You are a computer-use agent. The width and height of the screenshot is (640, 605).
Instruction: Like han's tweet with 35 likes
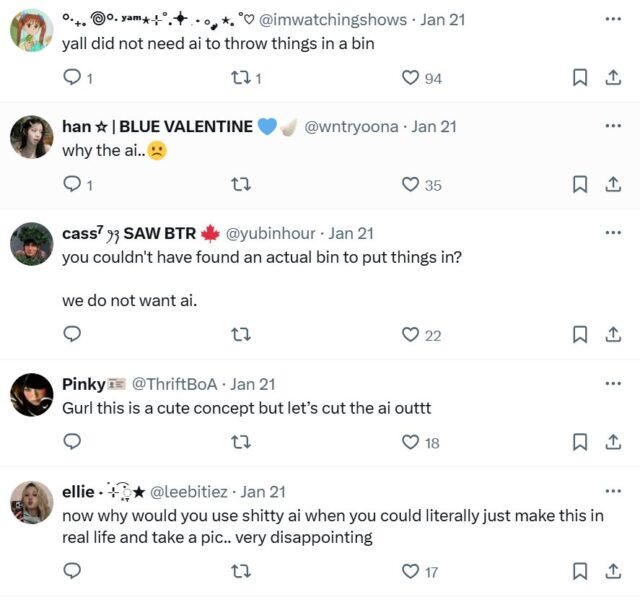[x=410, y=184]
